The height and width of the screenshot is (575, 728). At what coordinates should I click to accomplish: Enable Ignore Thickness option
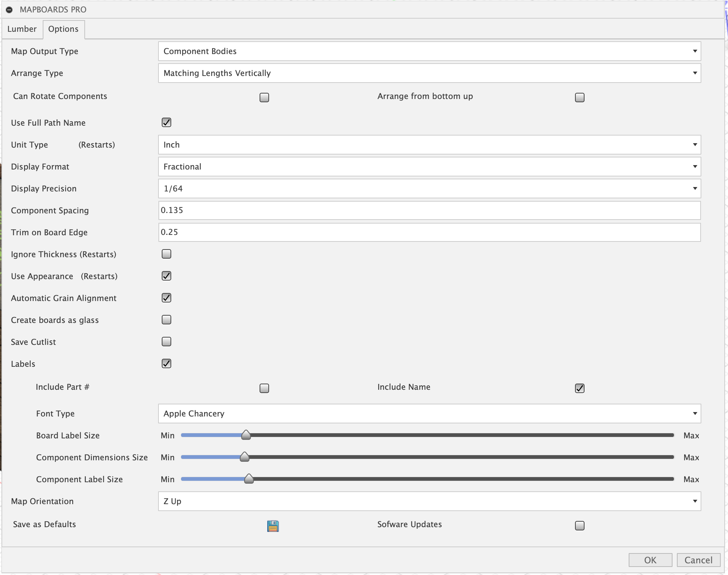tap(166, 254)
